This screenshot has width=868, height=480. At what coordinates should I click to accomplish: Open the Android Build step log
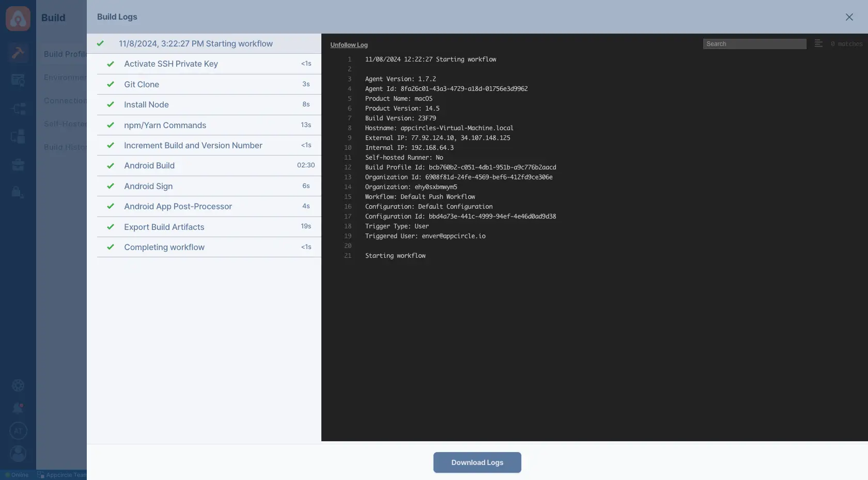[x=209, y=166]
